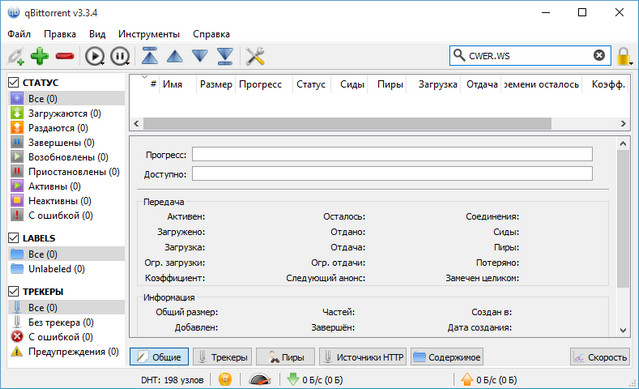
Task: Click the Доступно availability bar
Action: (x=392, y=174)
